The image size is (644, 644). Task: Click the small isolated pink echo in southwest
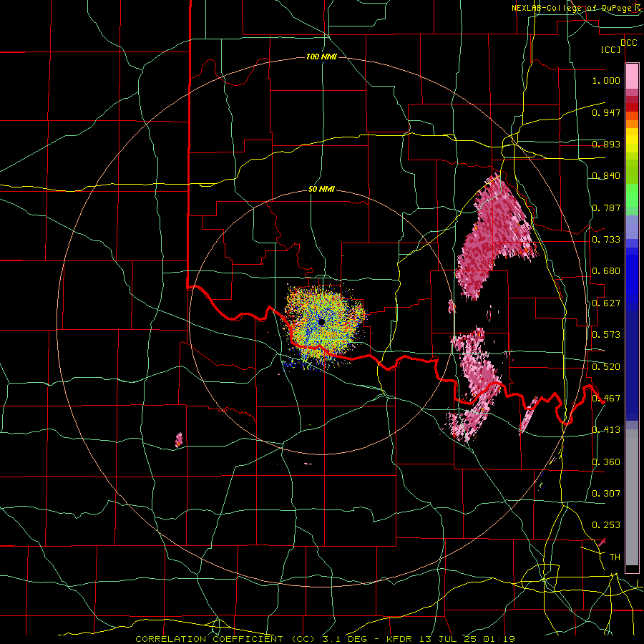click(x=179, y=440)
